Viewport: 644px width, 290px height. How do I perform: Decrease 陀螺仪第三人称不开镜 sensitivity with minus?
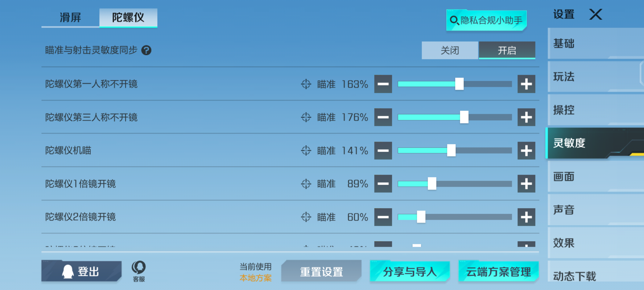(x=383, y=117)
